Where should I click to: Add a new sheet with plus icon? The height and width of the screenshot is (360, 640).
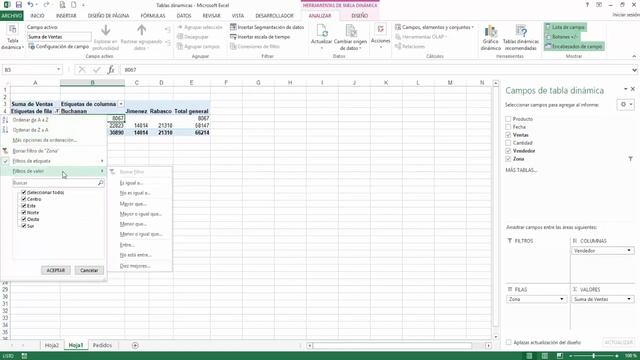135,345
